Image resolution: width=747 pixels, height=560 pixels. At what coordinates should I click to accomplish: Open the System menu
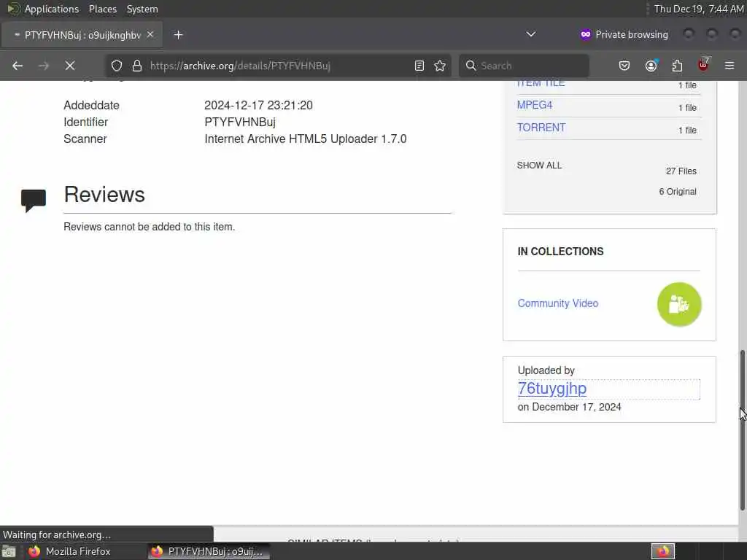coord(142,9)
